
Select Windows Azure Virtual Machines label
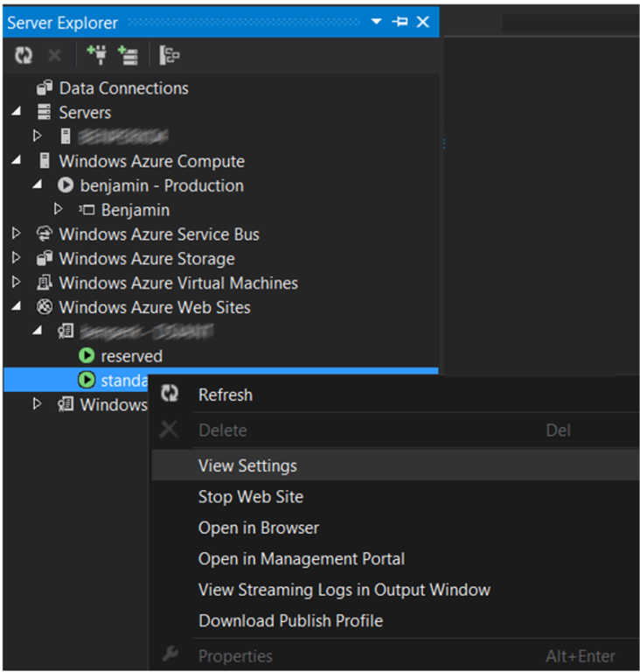coord(178,283)
